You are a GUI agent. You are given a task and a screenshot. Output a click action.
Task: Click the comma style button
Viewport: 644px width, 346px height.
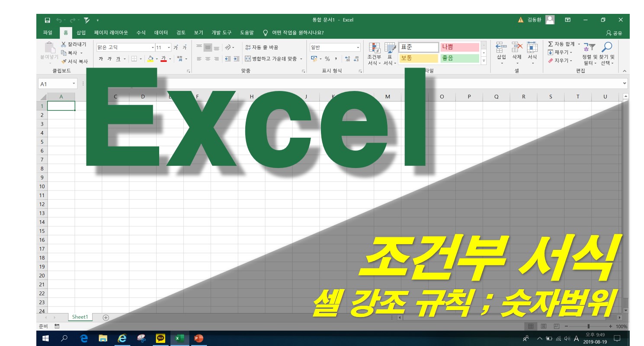coord(336,59)
